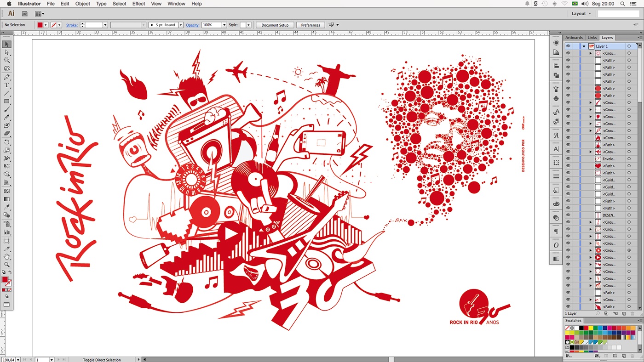Open the Apple menu

[9, 4]
